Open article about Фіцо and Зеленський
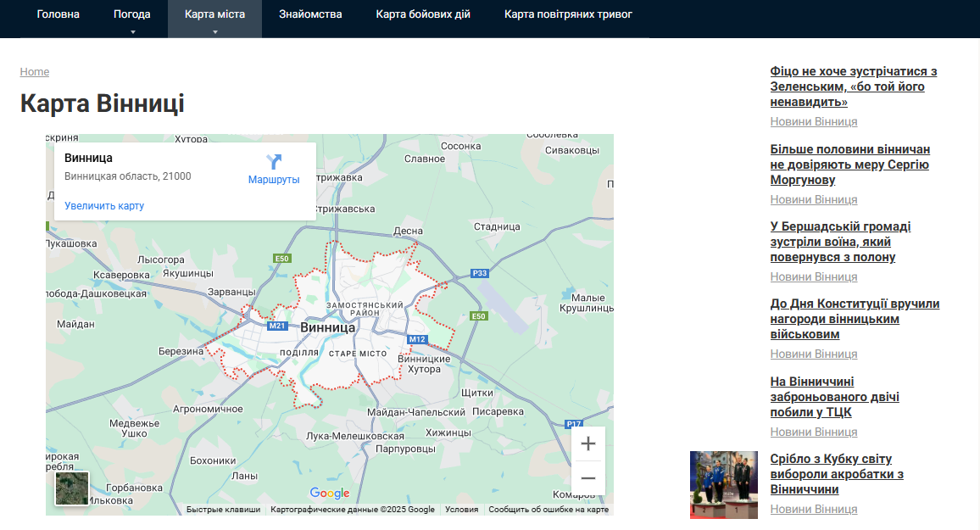Image resolution: width=980 pixels, height=530 pixels. coord(854,86)
